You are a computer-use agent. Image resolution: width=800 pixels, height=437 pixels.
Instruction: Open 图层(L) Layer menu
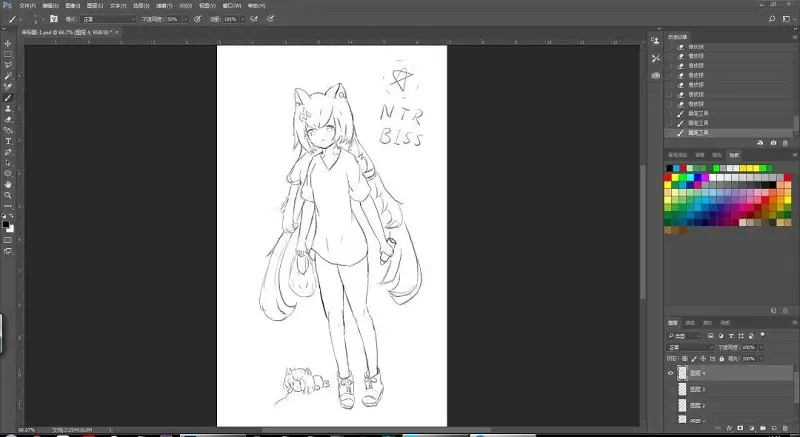click(95, 6)
